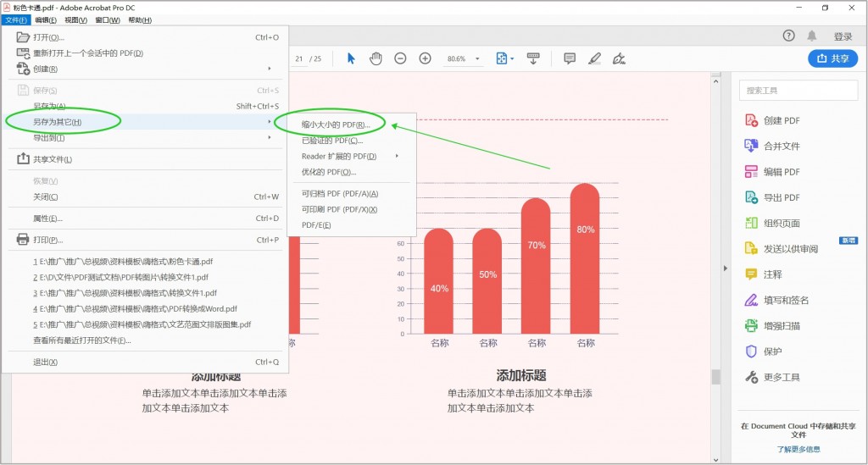The image size is (868, 465).
Task: Open the notifications bell
Action: point(811,36)
